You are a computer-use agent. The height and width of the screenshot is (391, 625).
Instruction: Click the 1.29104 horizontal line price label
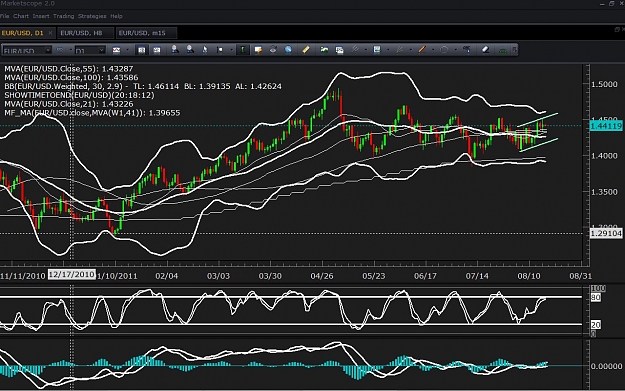605,233
